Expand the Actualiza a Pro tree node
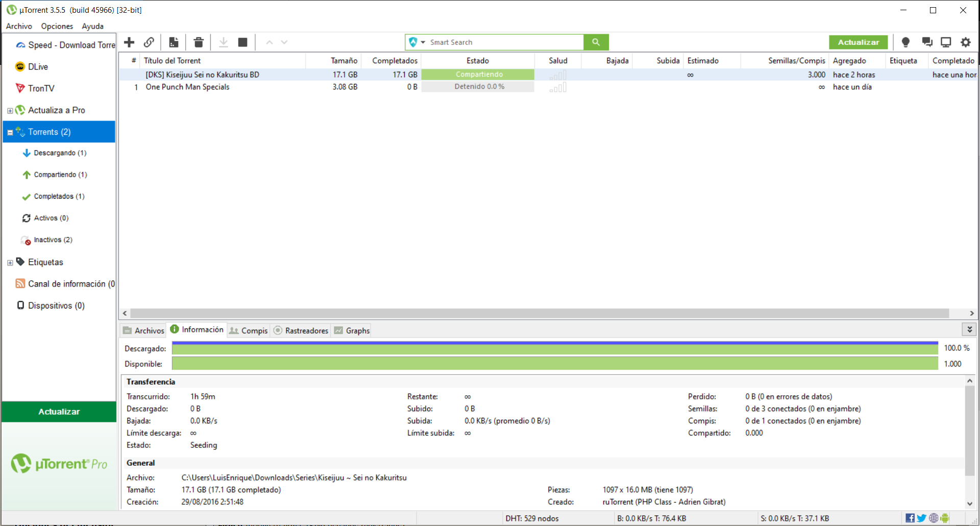The width and height of the screenshot is (980, 526). click(10, 111)
